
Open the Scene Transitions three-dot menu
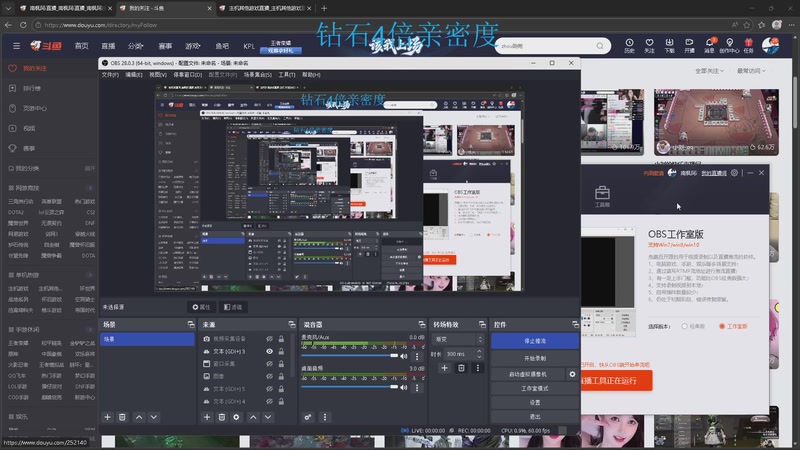(478, 368)
